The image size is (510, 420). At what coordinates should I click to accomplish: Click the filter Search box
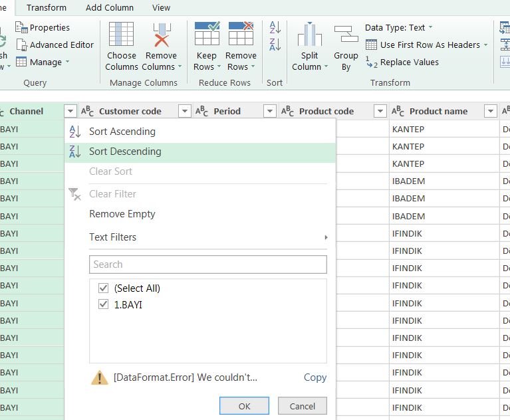(208, 264)
